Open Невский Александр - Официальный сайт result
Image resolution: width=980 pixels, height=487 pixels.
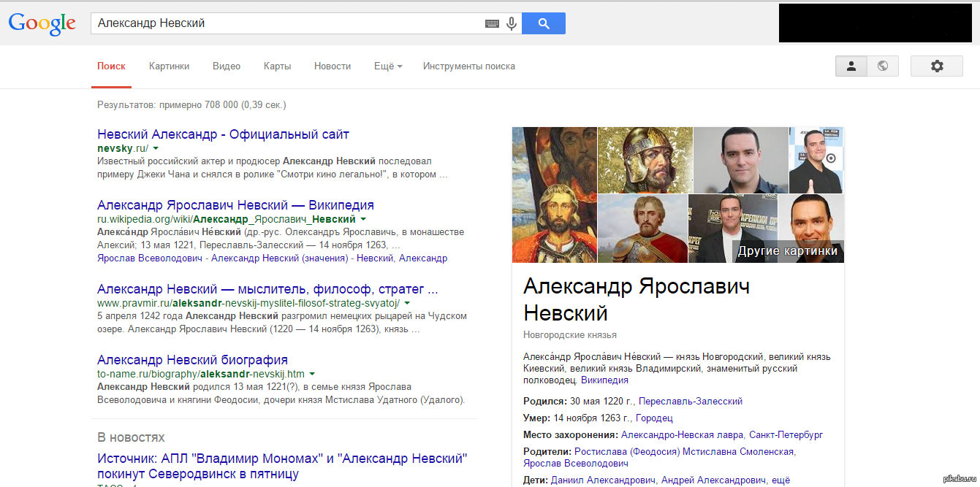point(223,134)
